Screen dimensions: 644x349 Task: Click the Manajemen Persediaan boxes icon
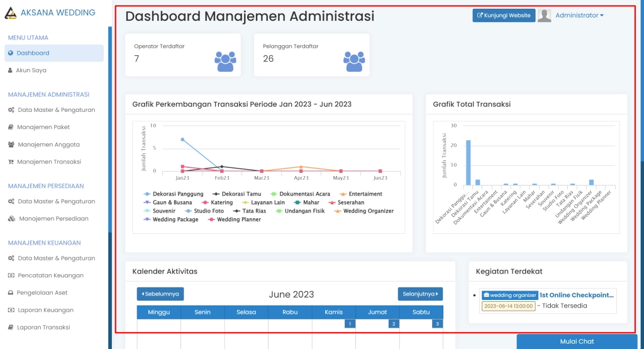(11, 219)
